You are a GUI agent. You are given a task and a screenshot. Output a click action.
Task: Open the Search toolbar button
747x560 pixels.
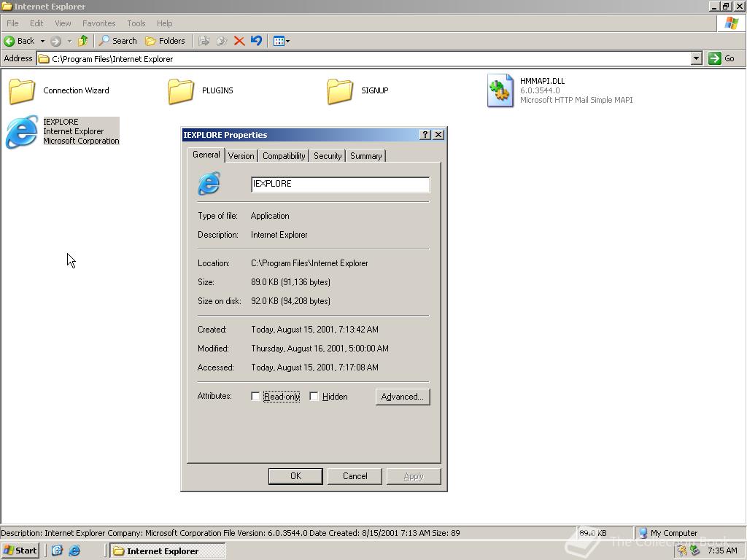[x=117, y=41]
